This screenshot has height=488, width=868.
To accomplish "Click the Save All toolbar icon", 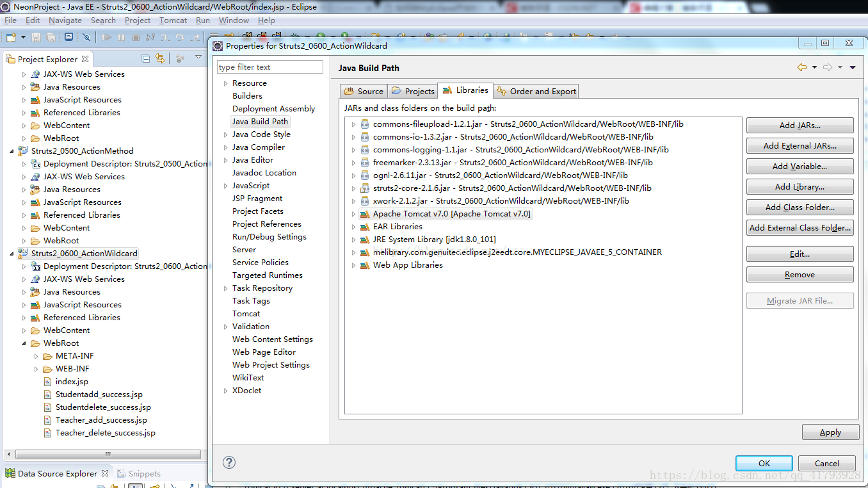I will 51,38.
